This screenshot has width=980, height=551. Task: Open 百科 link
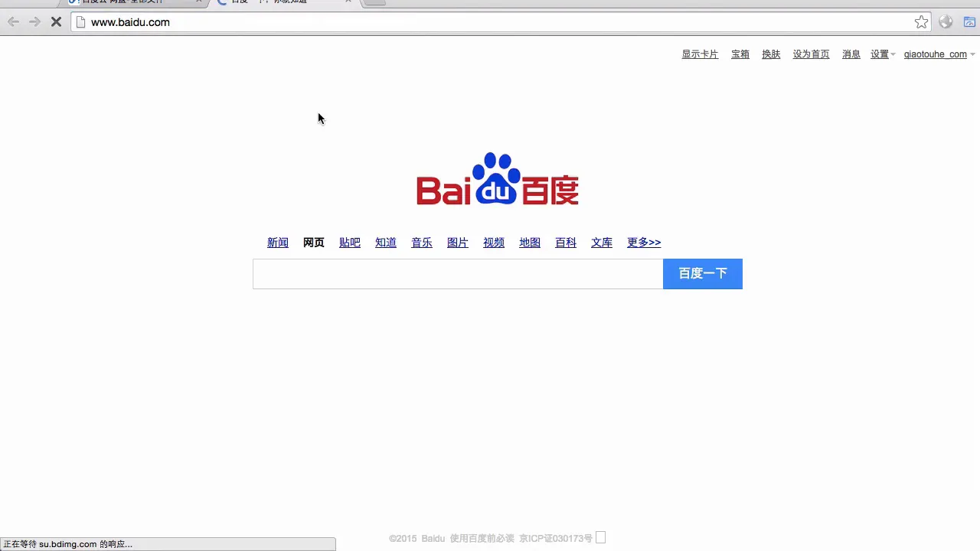566,243
